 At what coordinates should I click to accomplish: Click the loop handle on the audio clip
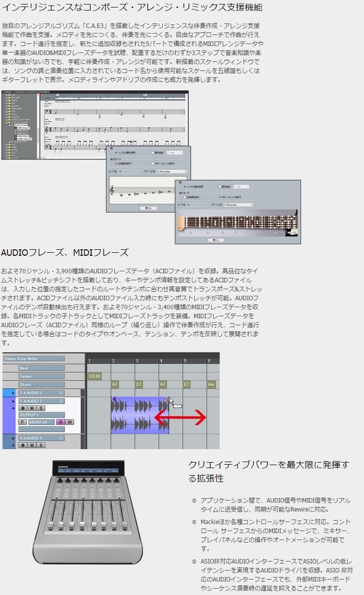pyautogui.click(x=166, y=400)
